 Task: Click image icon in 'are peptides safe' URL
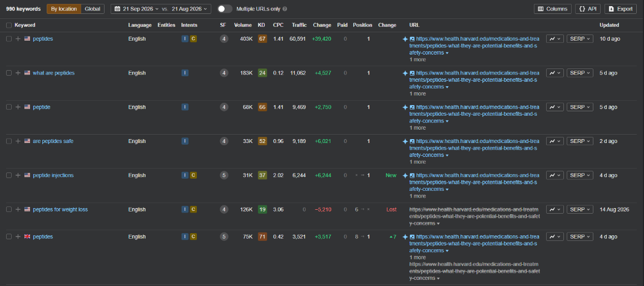pos(412,141)
